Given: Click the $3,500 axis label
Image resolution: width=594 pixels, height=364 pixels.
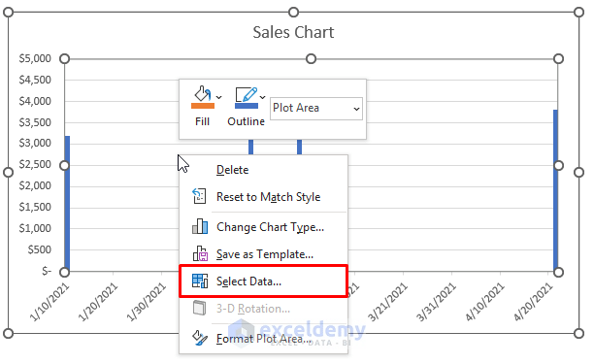Looking at the screenshot, I should click(x=35, y=122).
